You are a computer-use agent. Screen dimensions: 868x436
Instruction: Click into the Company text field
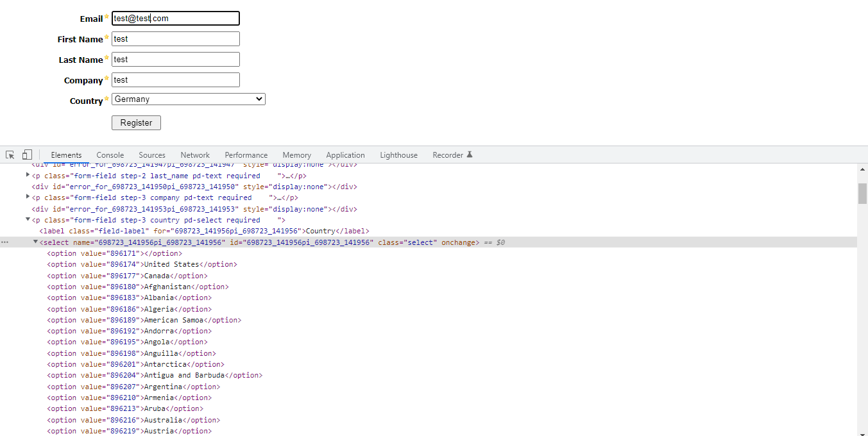click(x=175, y=80)
